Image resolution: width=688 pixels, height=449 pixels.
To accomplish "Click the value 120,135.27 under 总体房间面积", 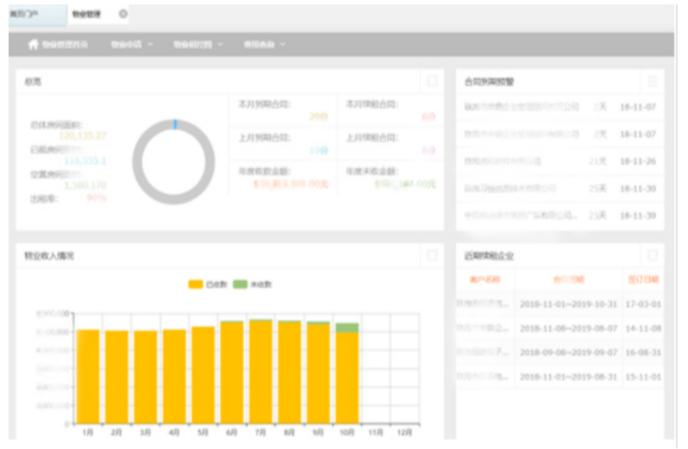I will 82,135.
